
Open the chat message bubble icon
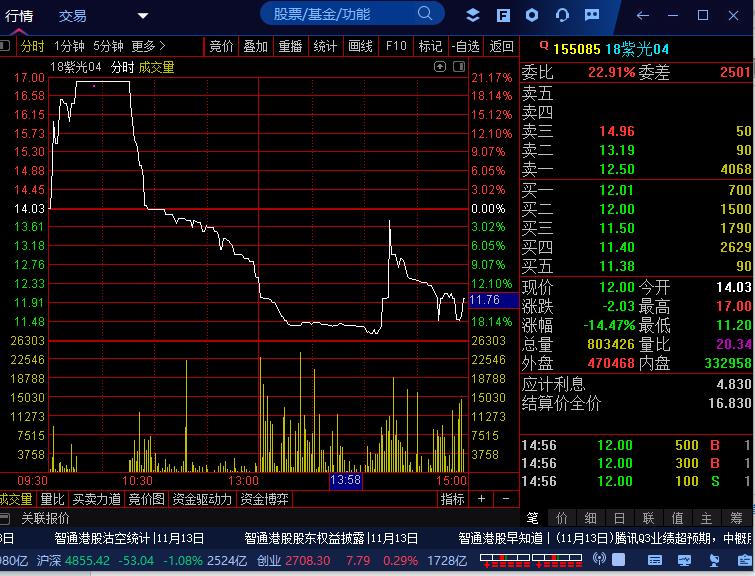click(x=592, y=15)
